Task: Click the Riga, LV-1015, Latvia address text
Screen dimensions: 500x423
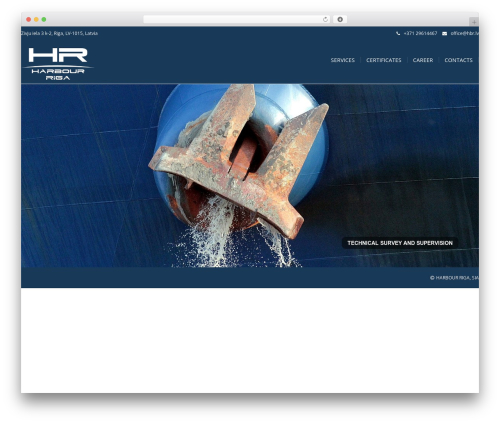Action: (x=59, y=33)
